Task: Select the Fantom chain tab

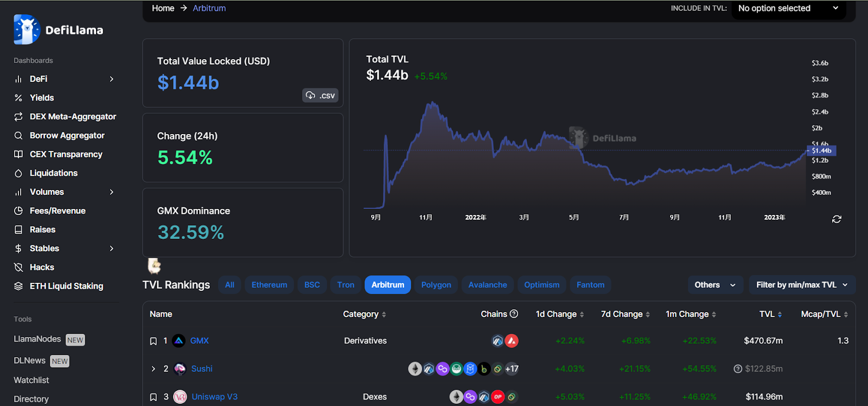Action: 591,285
